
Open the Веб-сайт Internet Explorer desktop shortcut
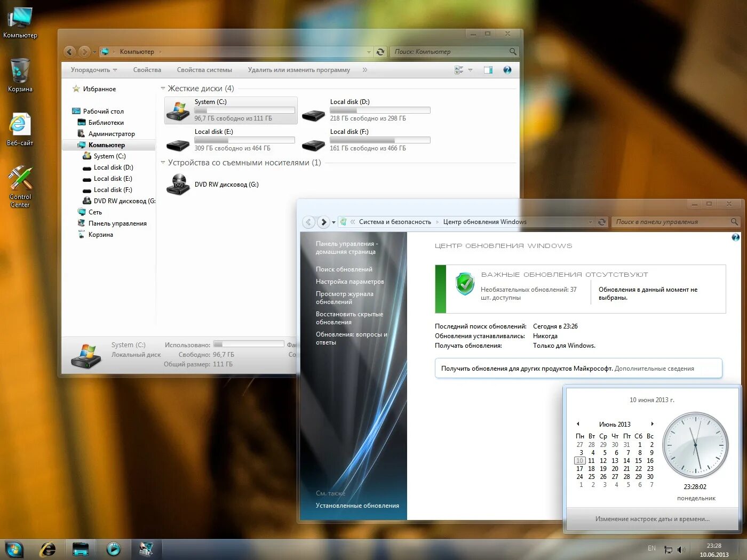click(x=20, y=130)
